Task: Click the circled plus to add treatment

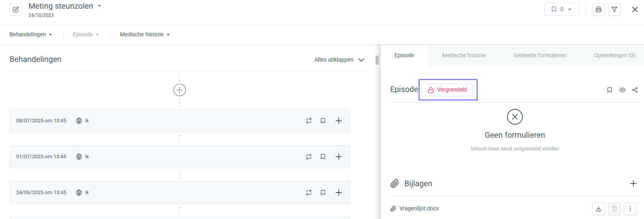Action: coord(180,90)
